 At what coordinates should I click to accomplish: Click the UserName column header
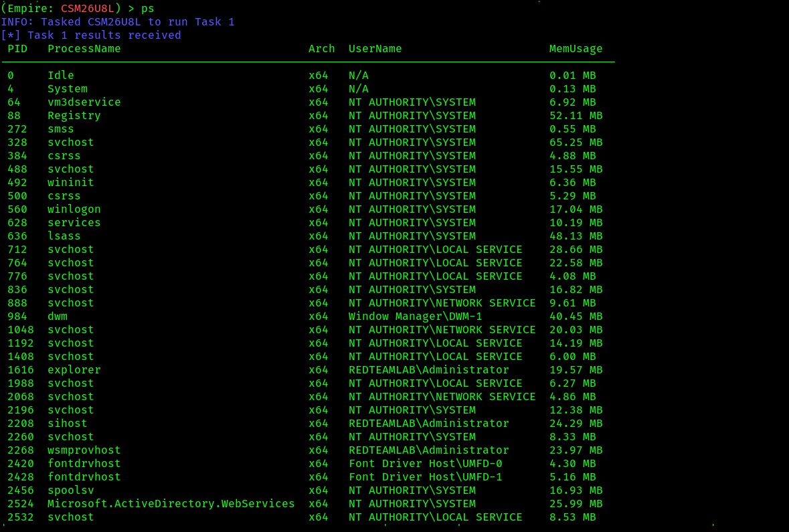[375, 49]
